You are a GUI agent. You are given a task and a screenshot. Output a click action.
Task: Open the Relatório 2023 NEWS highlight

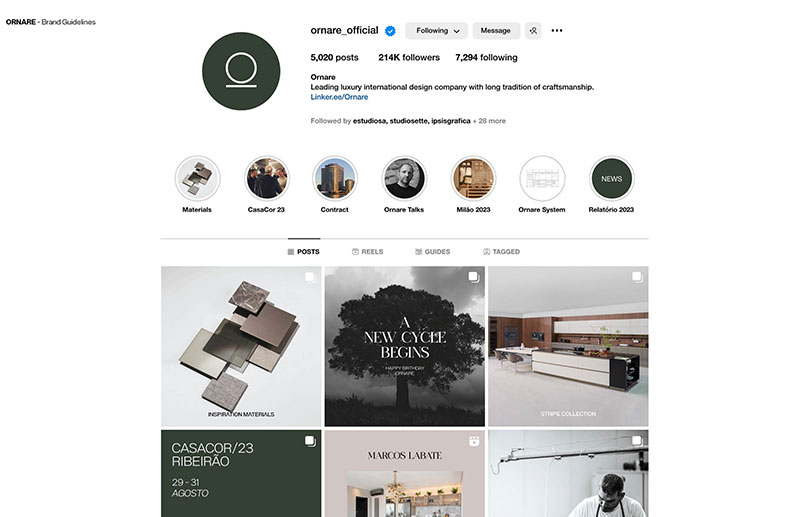611,179
